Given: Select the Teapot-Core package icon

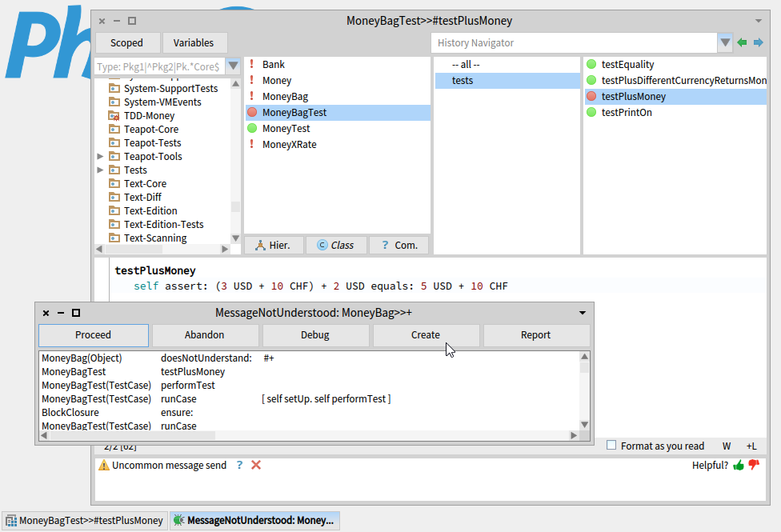Looking at the screenshot, I should [x=114, y=130].
